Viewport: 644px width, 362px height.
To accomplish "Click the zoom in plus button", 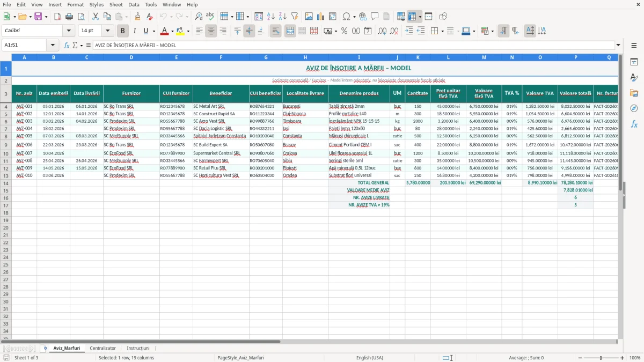I will point(623,358).
